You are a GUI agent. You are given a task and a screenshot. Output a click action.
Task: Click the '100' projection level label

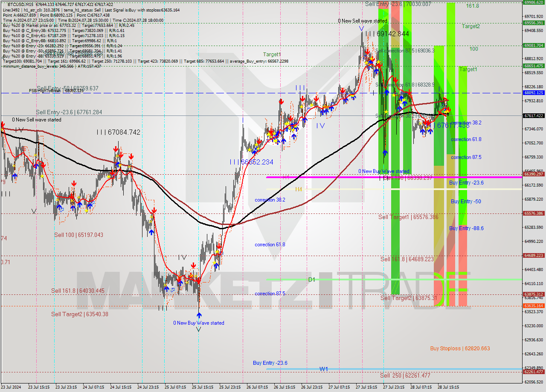[473, 49]
